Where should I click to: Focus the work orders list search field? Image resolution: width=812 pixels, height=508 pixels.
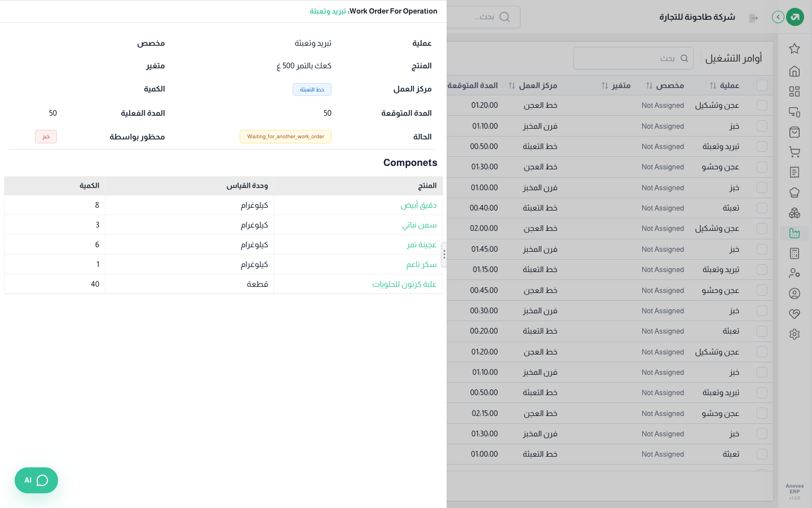click(x=633, y=58)
